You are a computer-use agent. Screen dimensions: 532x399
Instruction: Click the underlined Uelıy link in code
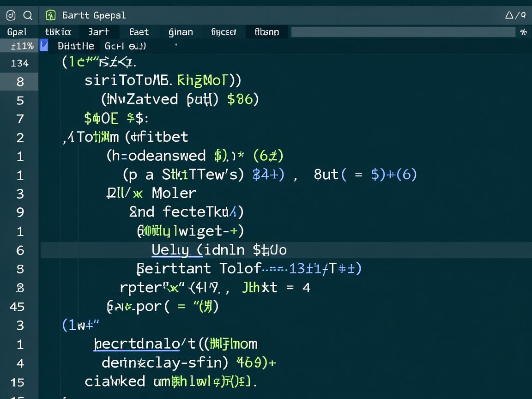coord(170,250)
